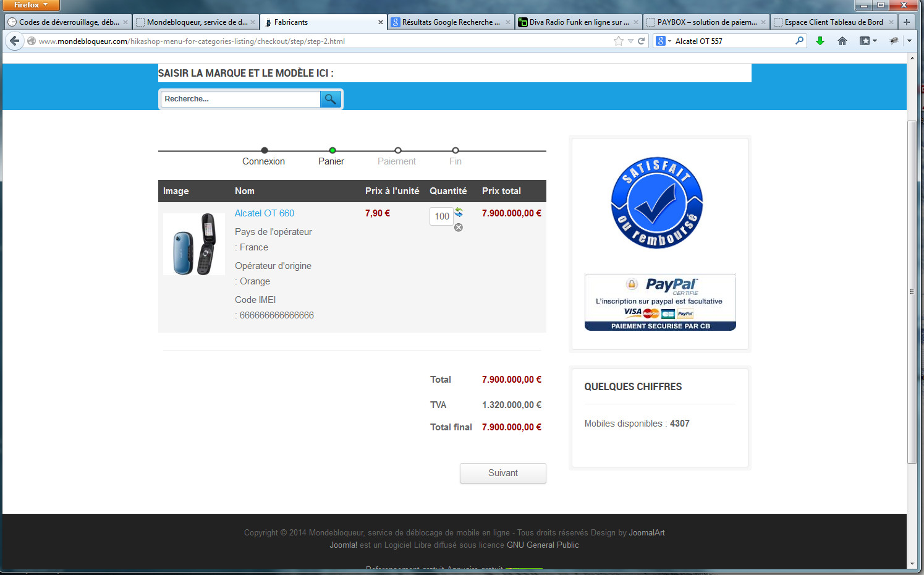The image size is (924, 575).
Task: Click the Quantité column header
Action: [448, 191]
